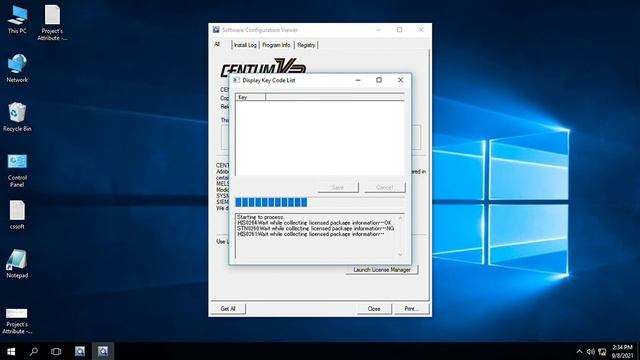Viewport: 640px width, 360px height.
Task: Click the STN0268 log line ending in NG
Action: [315, 229]
